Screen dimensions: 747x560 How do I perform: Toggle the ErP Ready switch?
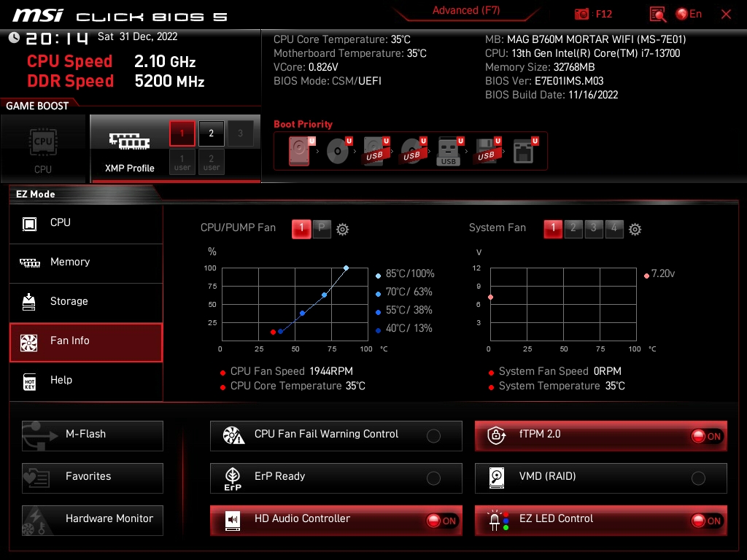433,478
